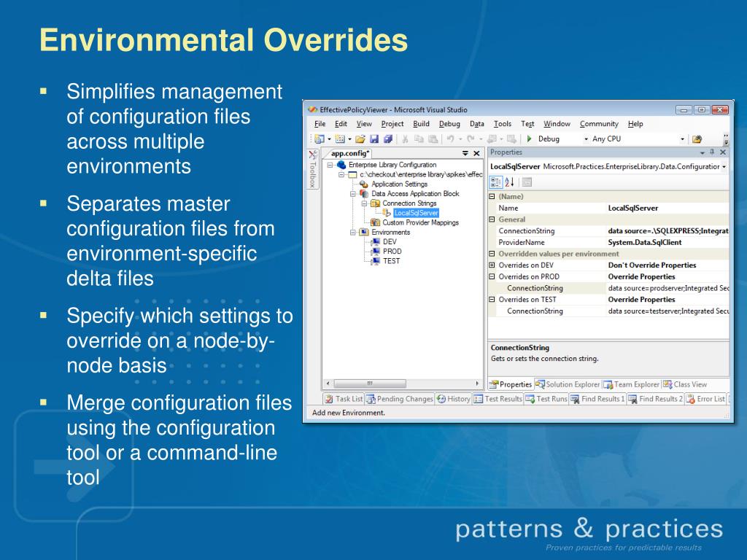Open the Project menu
This screenshot has height=560, width=747.
coord(392,124)
